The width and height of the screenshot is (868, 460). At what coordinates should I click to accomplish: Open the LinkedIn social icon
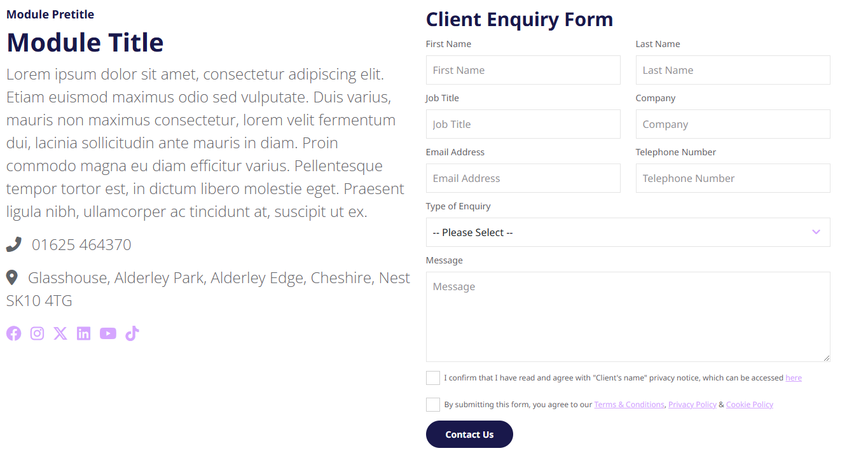tap(83, 333)
